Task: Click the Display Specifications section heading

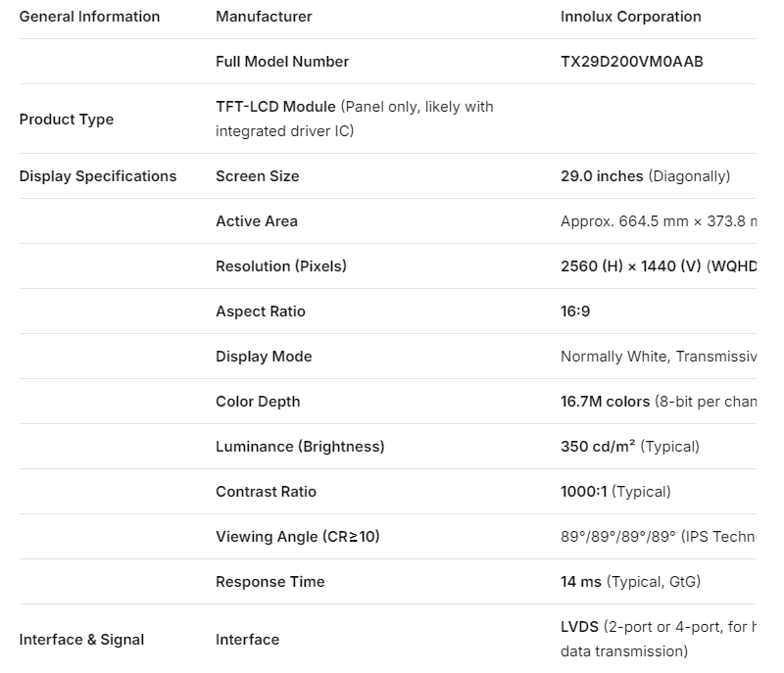Action: tap(98, 176)
